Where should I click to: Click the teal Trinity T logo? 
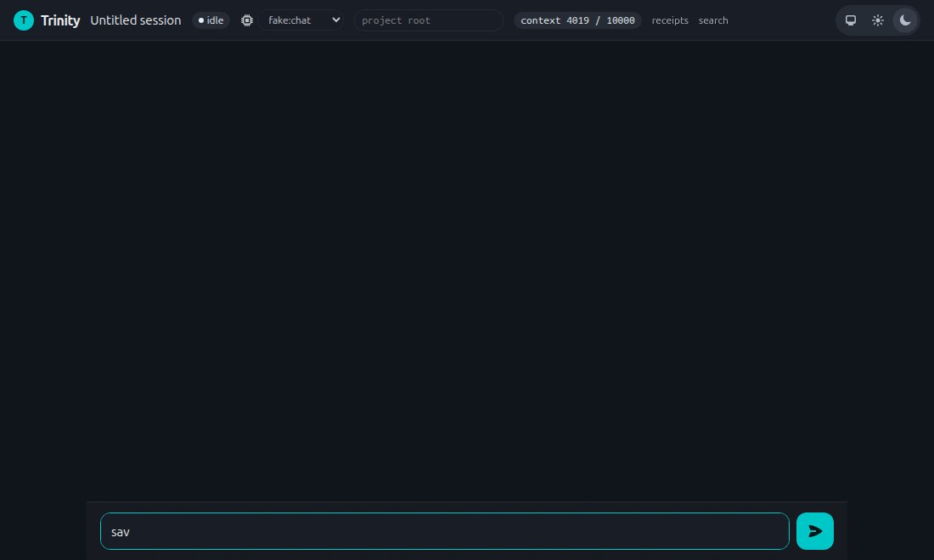(x=23, y=20)
